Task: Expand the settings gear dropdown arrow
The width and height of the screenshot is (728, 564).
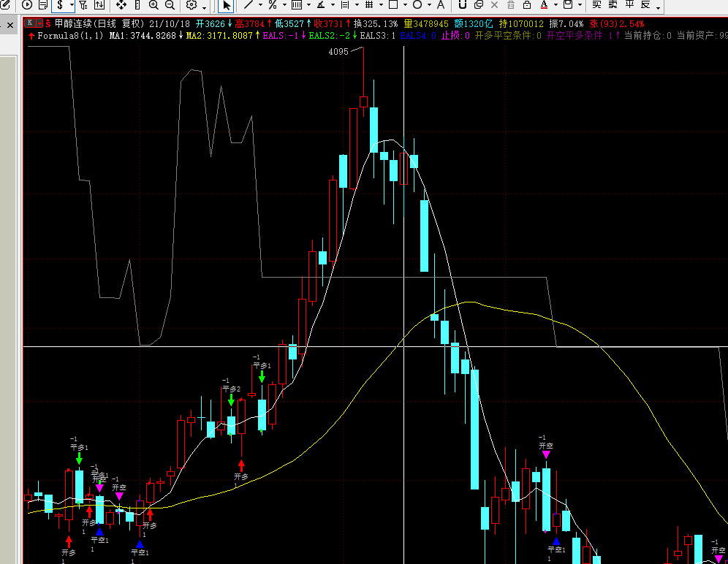Action: 204,7
